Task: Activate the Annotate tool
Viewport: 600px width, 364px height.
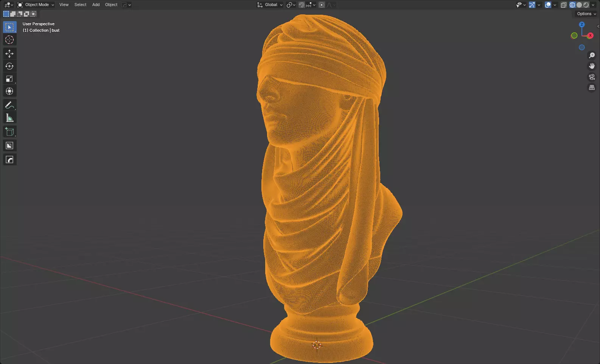Action: click(9, 105)
